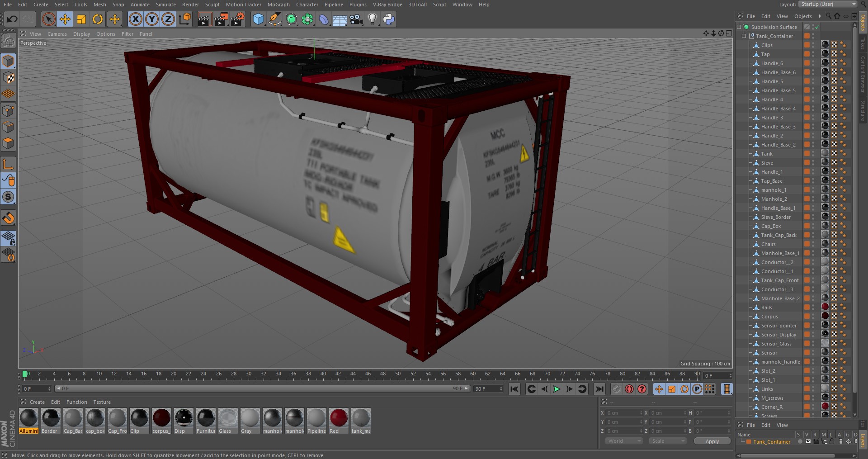868x459 pixels.
Task: Select Tank object in tree
Action: click(x=767, y=154)
